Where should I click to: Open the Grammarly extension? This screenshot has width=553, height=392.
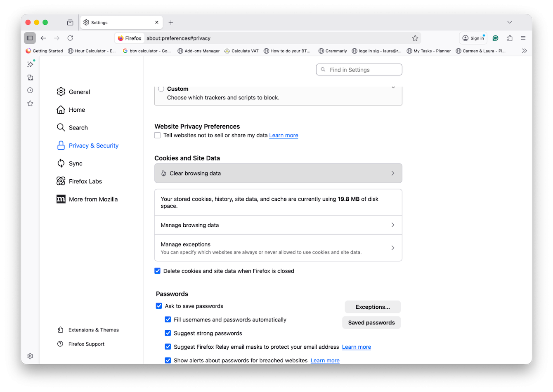click(495, 38)
